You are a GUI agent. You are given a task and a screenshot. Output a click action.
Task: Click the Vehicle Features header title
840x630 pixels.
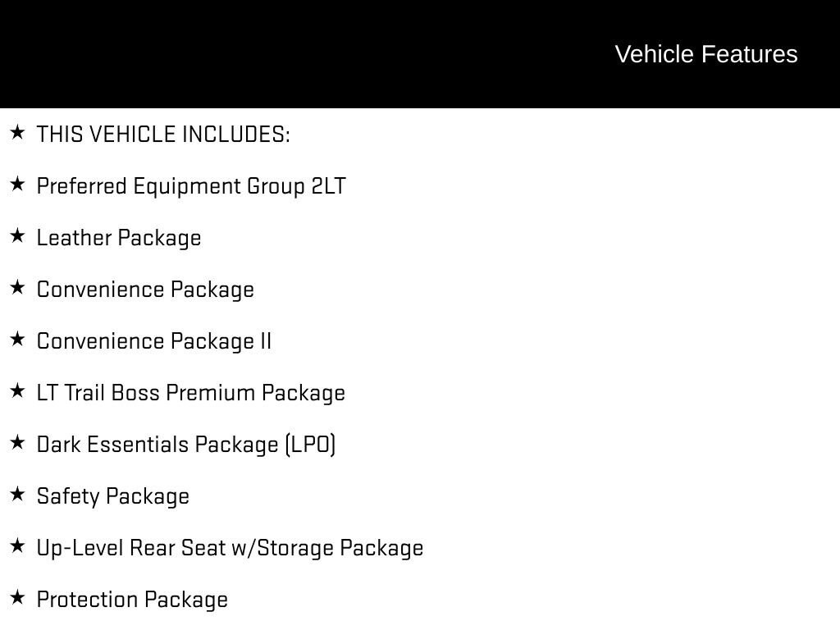[x=705, y=54]
